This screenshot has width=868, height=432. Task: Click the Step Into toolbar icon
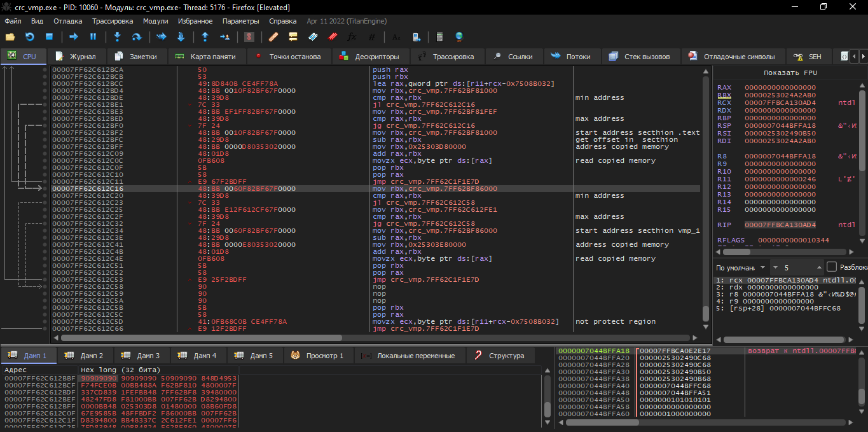tap(117, 37)
